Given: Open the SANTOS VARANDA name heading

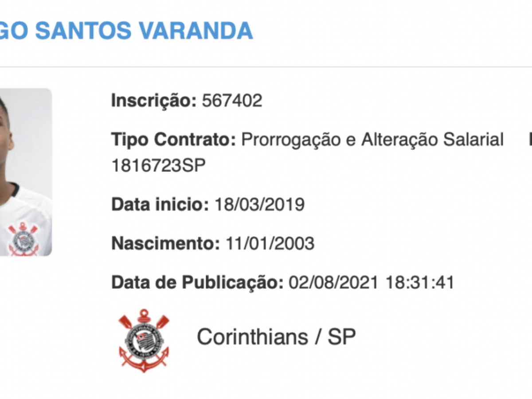Looking at the screenshot, I should pyautogui.click(x=126, y=30).
